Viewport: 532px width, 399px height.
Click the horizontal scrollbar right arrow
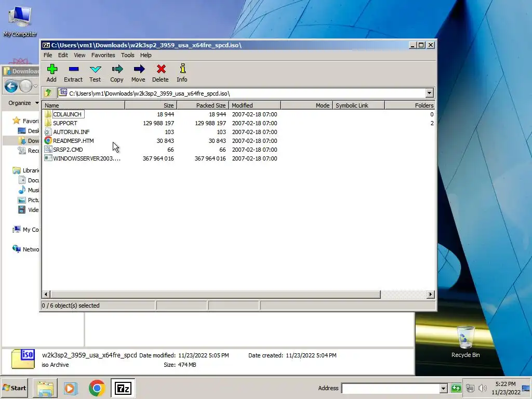click(431, 294)
